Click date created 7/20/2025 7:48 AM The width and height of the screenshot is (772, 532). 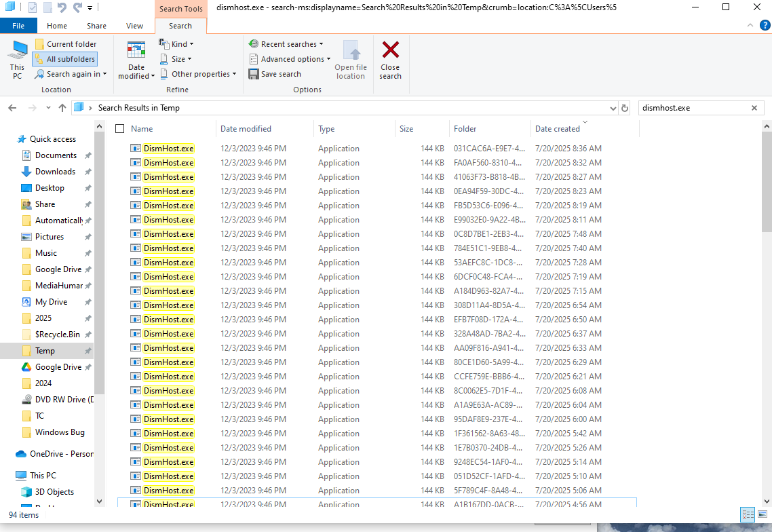pos(568,234)
